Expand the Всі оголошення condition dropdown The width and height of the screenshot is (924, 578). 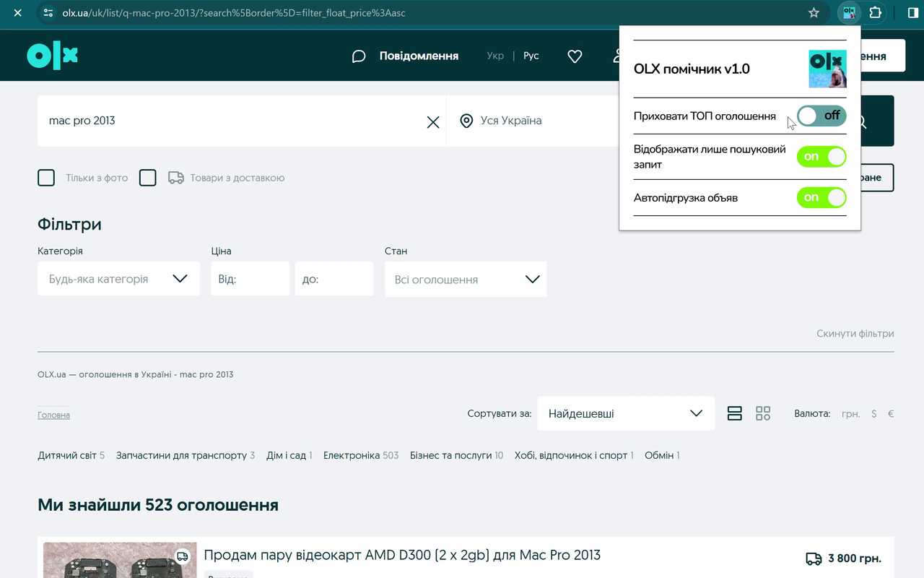coord(465,279)
